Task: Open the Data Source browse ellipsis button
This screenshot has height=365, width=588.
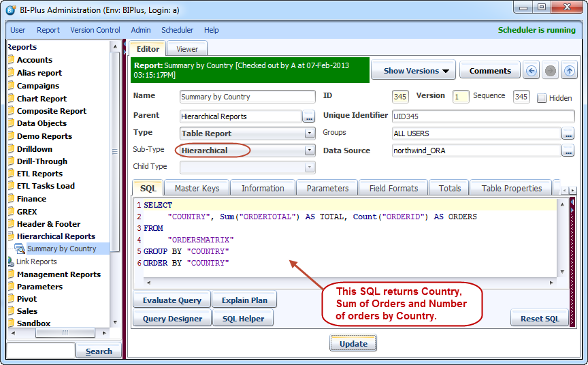Action: (568, 151)
